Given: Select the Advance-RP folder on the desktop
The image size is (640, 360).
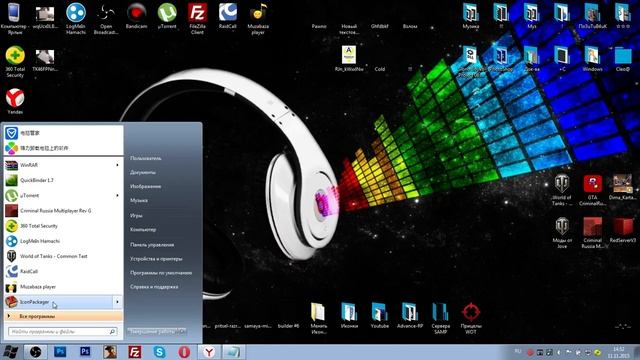Looking at the screenshot, I should (x=410, y=316).
